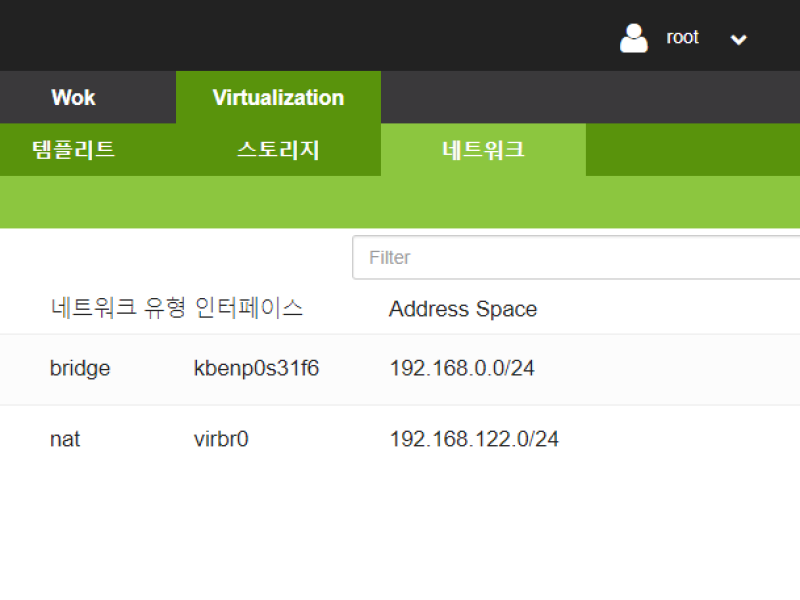
Task: Select the bridge network type cell
Action: (80, 368)
